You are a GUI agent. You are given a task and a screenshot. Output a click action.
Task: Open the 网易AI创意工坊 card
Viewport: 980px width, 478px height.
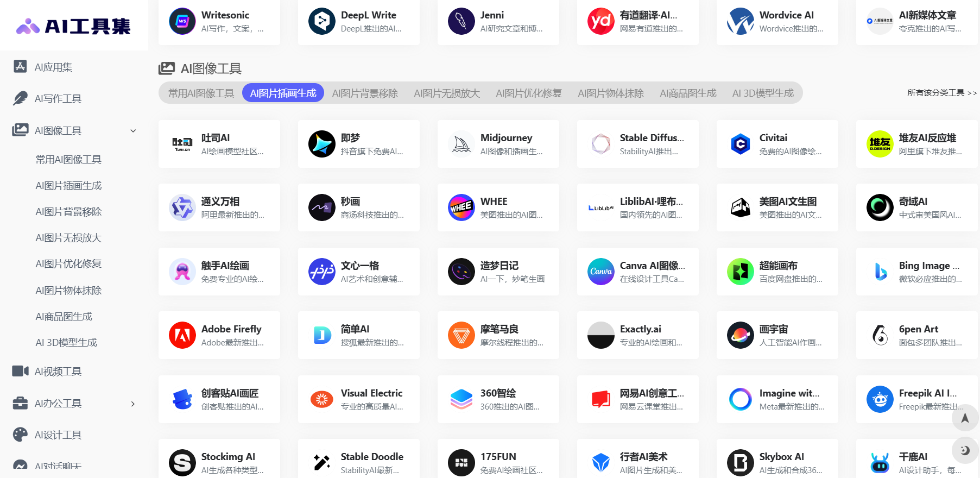tap(637, 399)
